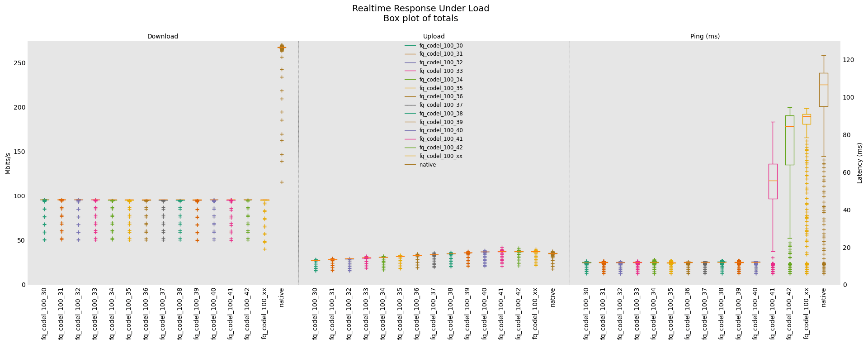Click the fq_codel_100_xx box in Ping panel
Viewport: 868px width, 344px height.
807,119
